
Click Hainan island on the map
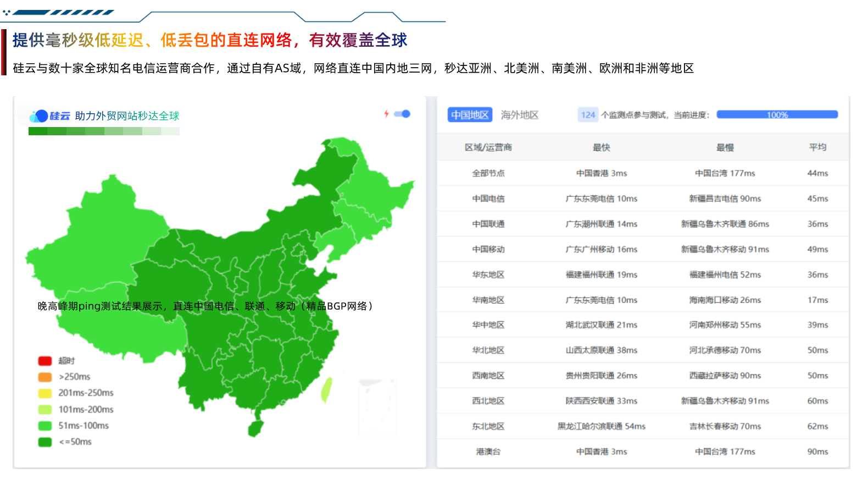coord(255,429)
